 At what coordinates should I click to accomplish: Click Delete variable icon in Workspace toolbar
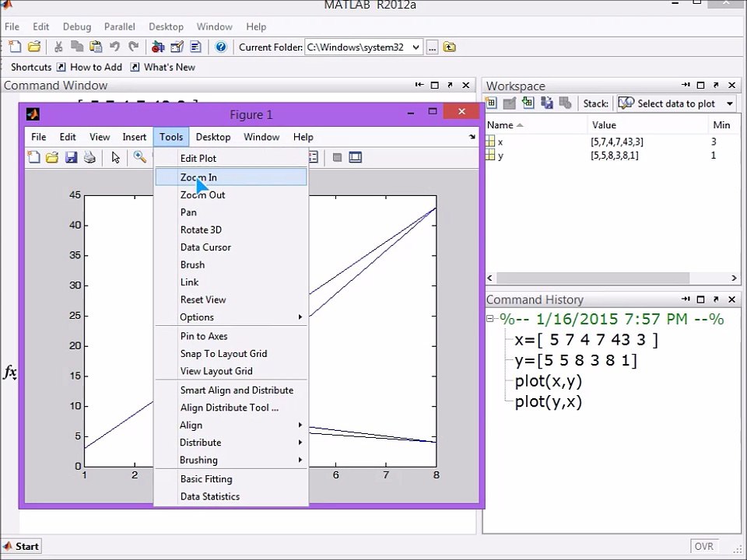coord(565,103)
